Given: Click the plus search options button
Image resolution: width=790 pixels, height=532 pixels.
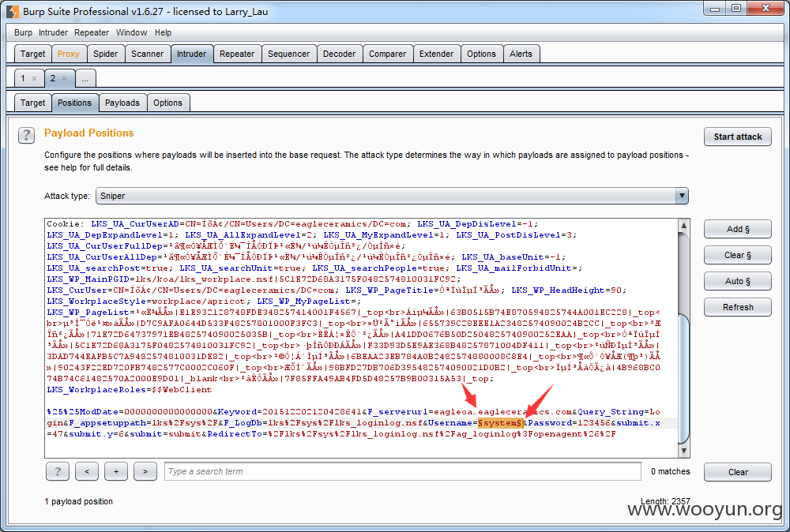Looking at the screenshot, I should point(116,471).
